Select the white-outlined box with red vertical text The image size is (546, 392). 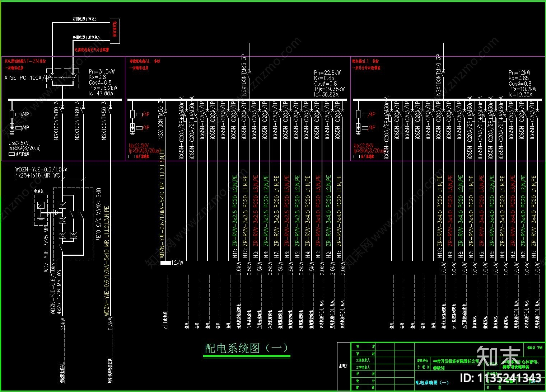coord(115,31)
